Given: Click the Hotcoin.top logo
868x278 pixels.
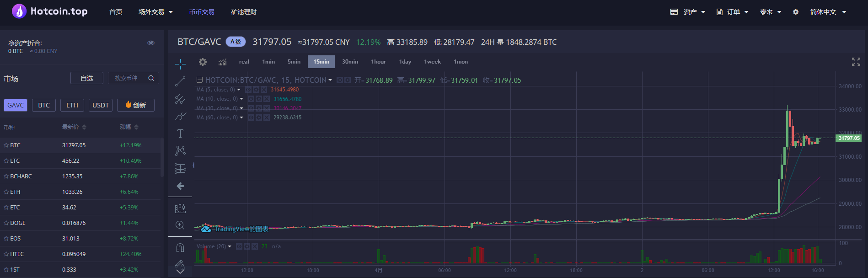Looking at the screenshot, I should 49,11.
